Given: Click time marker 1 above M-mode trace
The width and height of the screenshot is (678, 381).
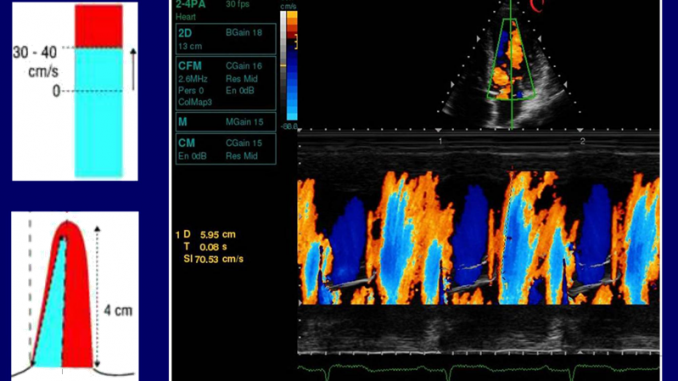Looking at the screenshot, I should 440,141.
